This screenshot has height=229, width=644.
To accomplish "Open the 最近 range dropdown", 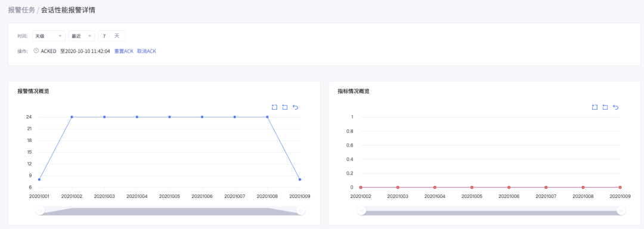I will point(82,36).
